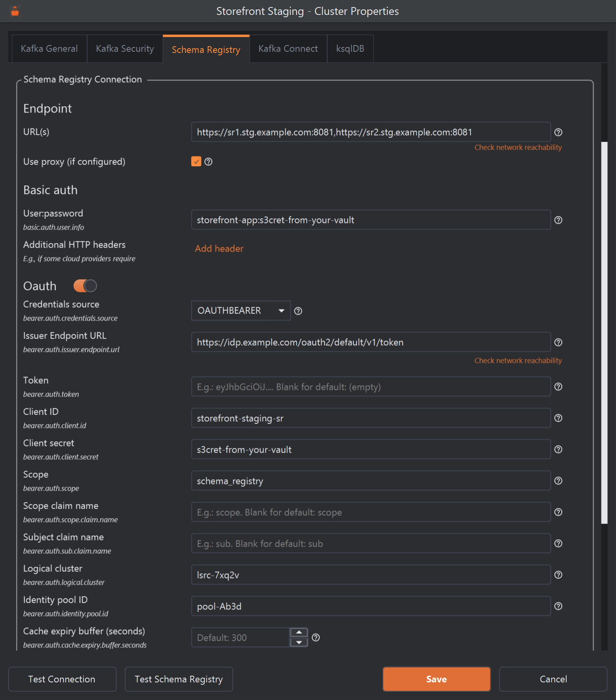The width and height of the screenshot is (616, 700).
Task: Toggle the Oauth switch off
Action: click(x=85, y=286)
